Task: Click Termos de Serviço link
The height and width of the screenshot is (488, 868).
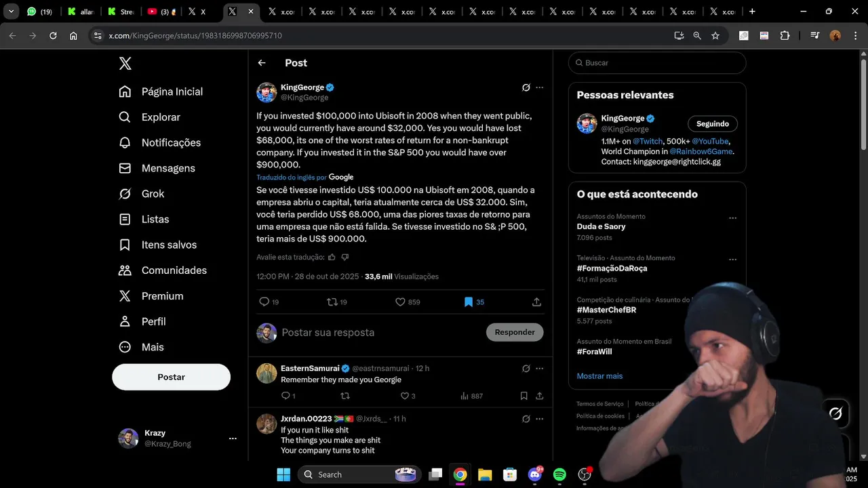Action: click(600, 404)
